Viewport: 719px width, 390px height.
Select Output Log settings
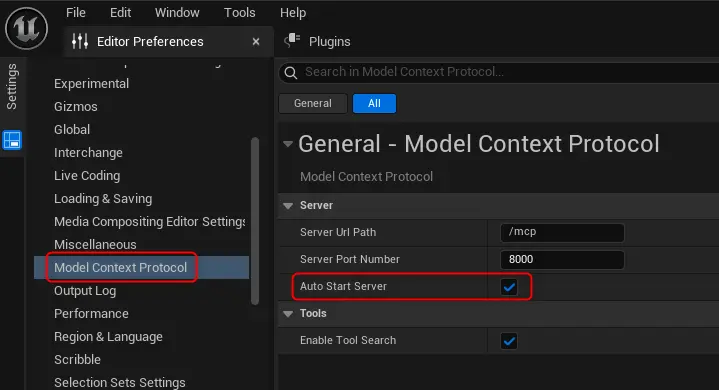(x=85, y=291)
